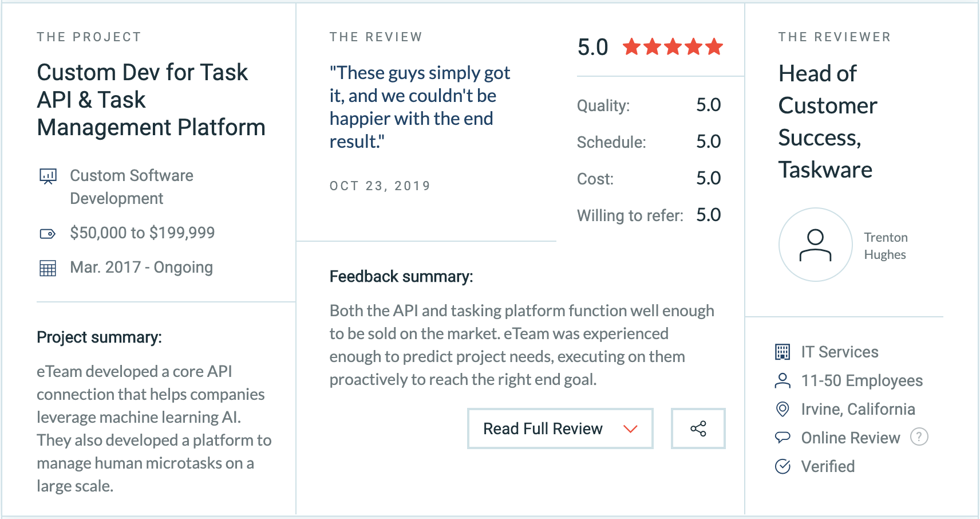Click the share icon button

click(x=698, y=428)
